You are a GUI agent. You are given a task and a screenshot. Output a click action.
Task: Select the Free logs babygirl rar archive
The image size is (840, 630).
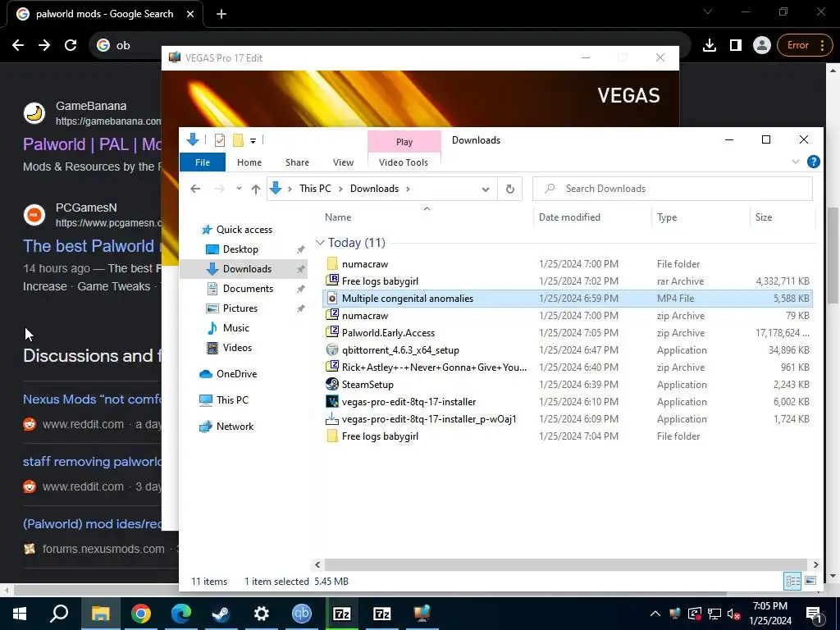(380, 281)
